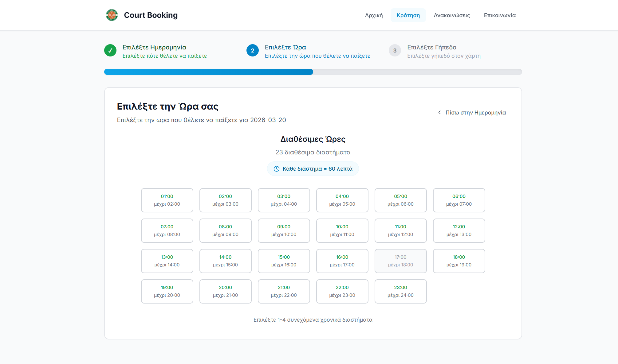This screenshot has width=618, height=364.
Task: Select the 06:00 time slot
Action: click(x=459, y=200)
